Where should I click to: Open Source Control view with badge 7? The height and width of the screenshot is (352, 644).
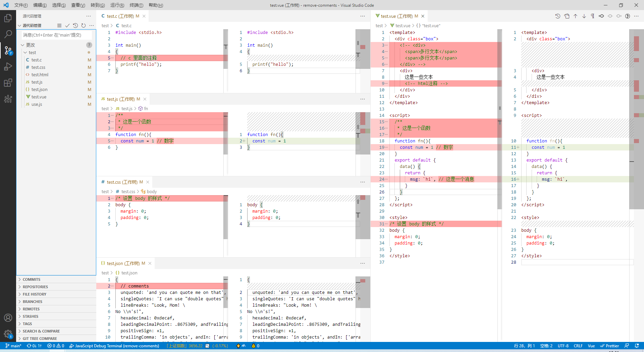8,50
